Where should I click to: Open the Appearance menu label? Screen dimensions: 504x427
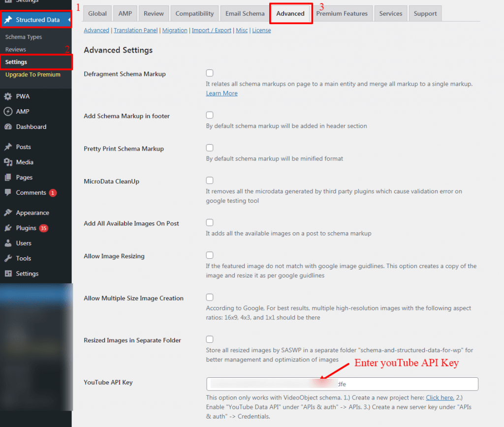[32, 213]
